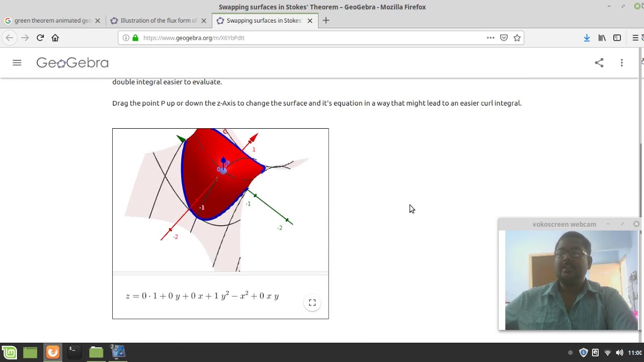Open the vokoscreen taskbar item
This screenshot has height=362, width=644.
118,352
